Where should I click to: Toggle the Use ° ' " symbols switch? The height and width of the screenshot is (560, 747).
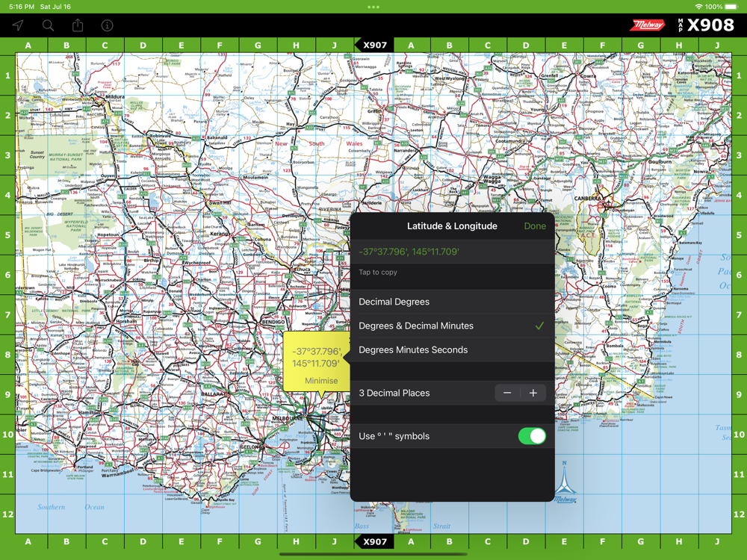pos(532,436)
